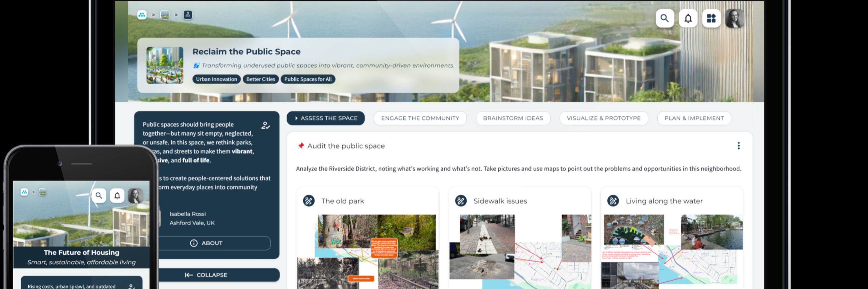This screenshot has height=289, width=868.
Task: Go to the home breadcrumb icon in desktop header
Action: click(142, 15)
